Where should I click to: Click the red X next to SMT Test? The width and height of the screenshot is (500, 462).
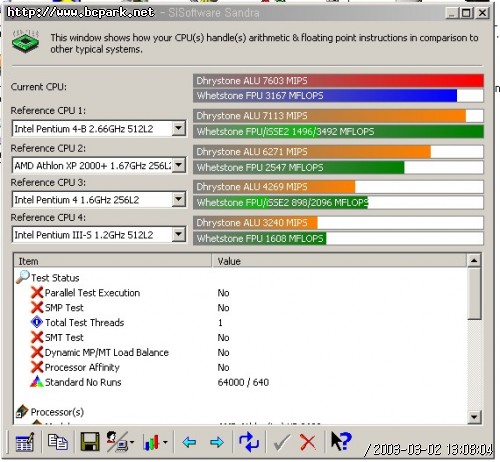coord(37,337)
